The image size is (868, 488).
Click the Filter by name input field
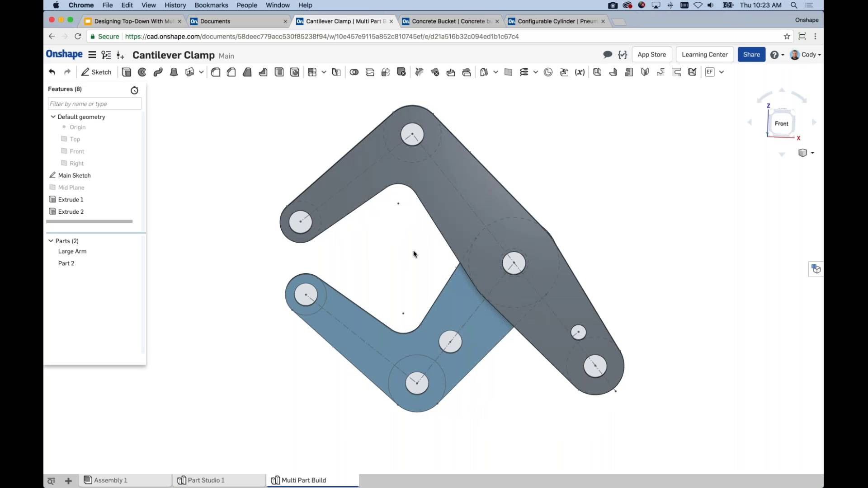pos(94,104)
